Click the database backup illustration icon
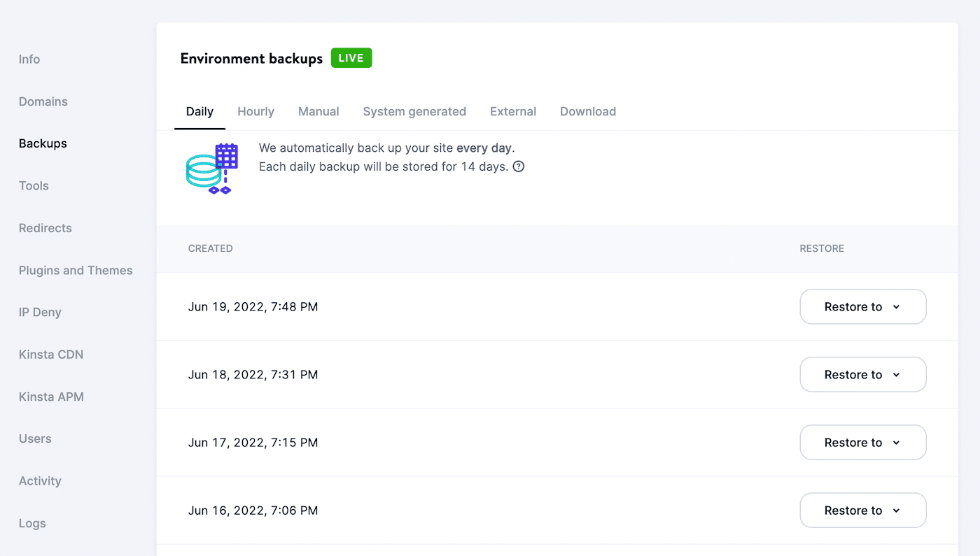Viewport: 980px width, 556px height. tap(211, 168)
